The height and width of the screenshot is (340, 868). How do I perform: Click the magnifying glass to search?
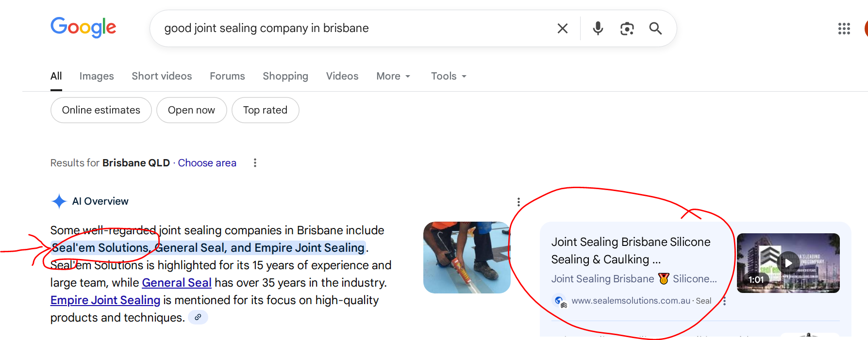coord(655,28)
